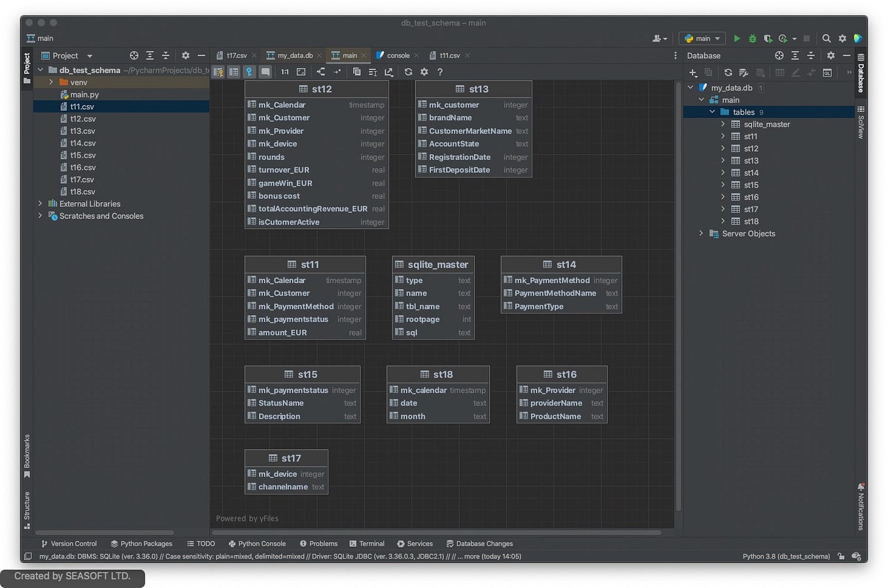The image size is (888, 588).
Task: Click the green Debug bug icon
Action: (753, 39)
